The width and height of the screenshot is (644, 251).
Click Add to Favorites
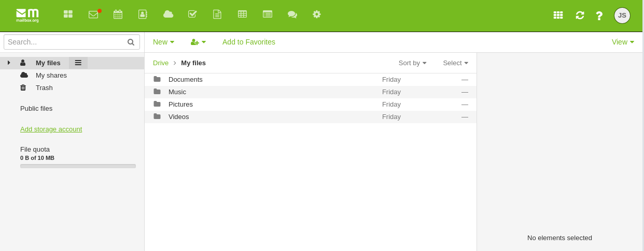pos(249,42)
